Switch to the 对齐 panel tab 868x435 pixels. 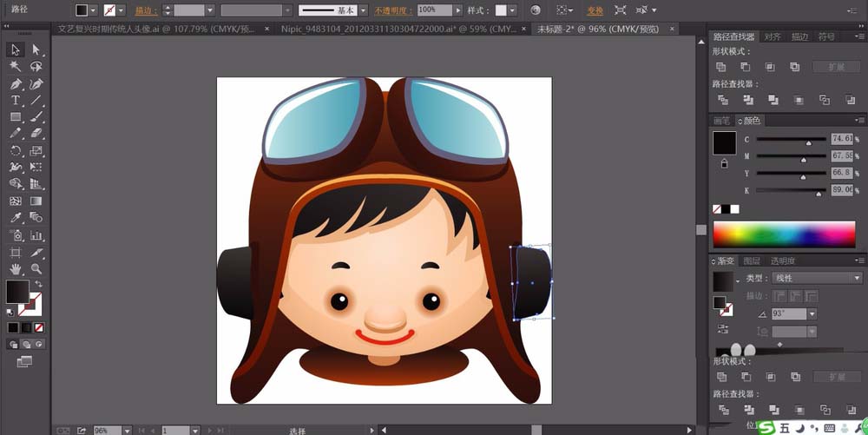click(x=773, y=37)
